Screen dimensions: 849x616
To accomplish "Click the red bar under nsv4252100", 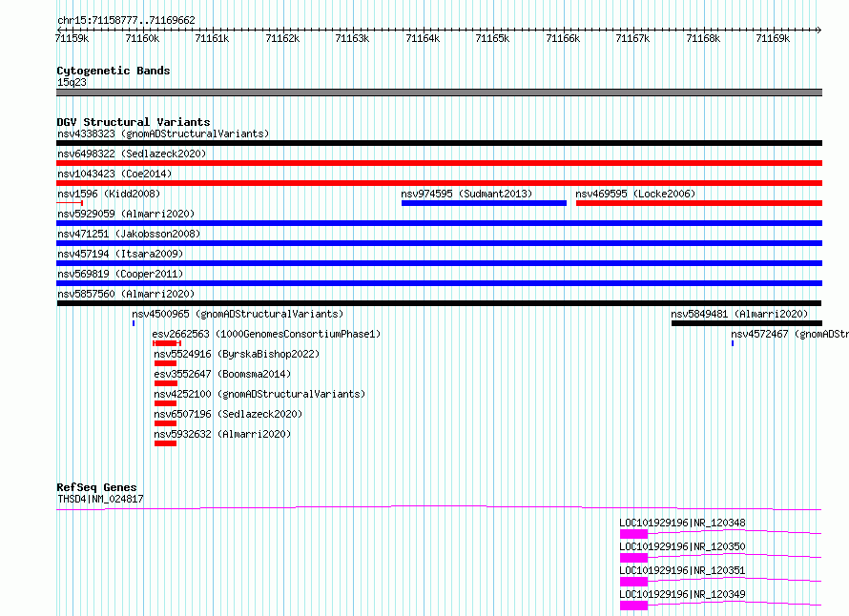I will 166,403.
